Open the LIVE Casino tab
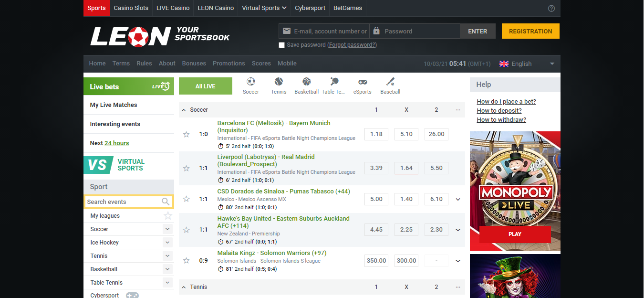Screen dimensions: 644x298 (173, 8)
